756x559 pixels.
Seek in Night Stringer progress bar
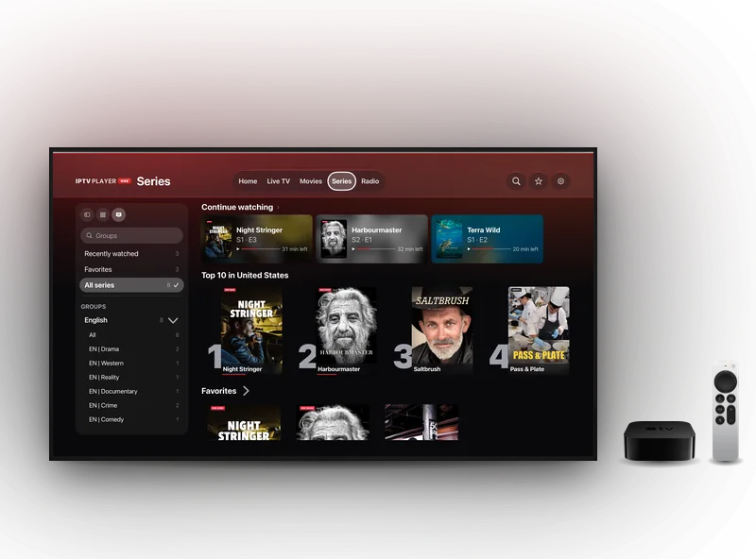[x=261, y=249]
